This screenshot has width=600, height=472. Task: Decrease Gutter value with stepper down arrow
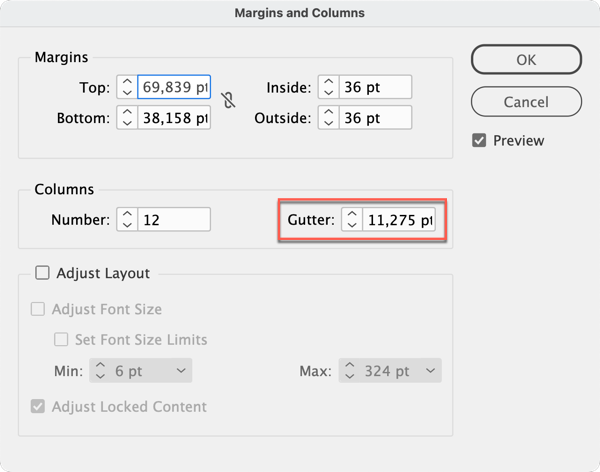pyautogui.click(x=352, y=225)
